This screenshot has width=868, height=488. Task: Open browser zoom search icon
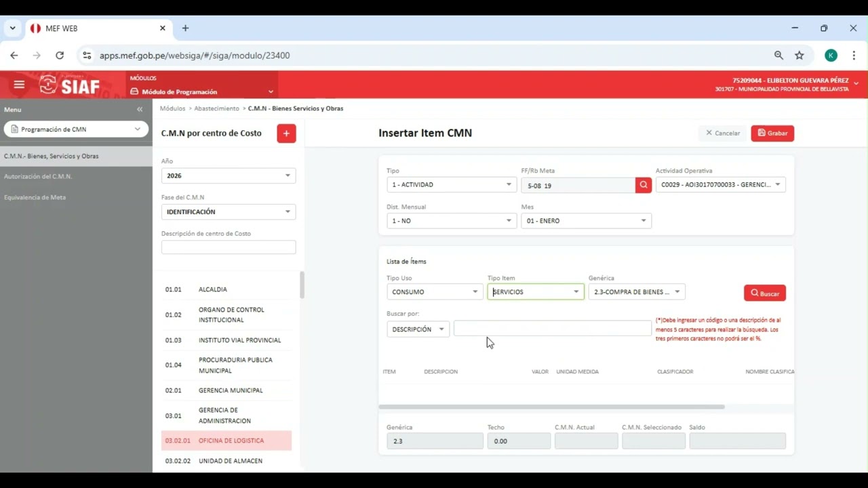tap(778, 56)
